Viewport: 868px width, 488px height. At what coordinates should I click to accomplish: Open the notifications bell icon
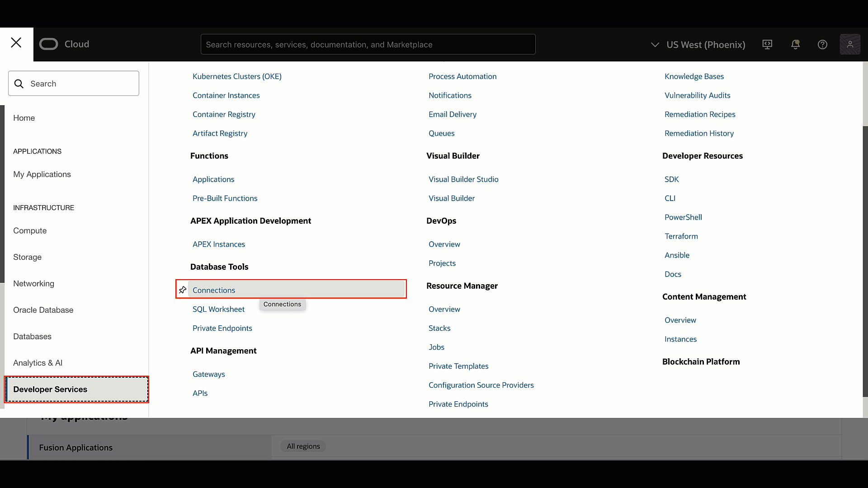pos(795,44)
